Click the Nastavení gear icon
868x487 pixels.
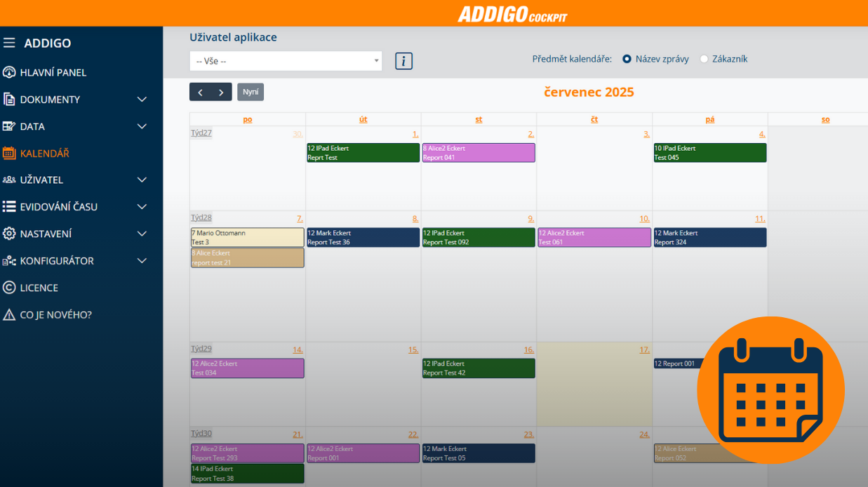pyautogui.click(x=9, y=234)
